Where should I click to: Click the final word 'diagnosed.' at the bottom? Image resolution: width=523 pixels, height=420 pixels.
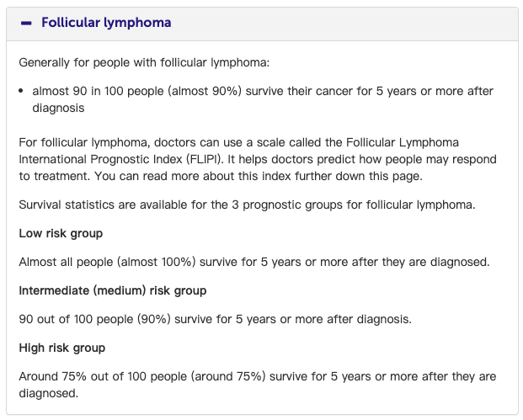49,393
